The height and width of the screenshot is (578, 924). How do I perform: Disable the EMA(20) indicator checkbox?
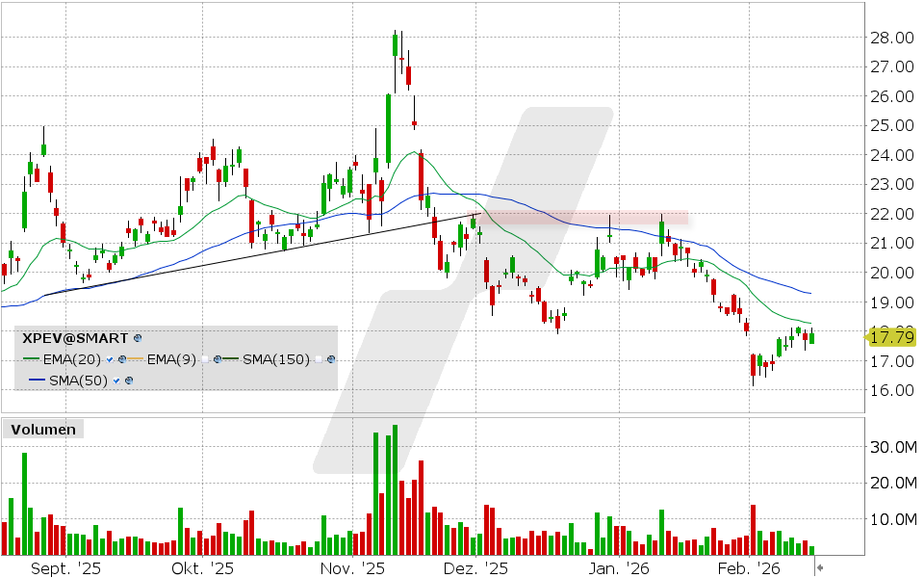point(109,359)
